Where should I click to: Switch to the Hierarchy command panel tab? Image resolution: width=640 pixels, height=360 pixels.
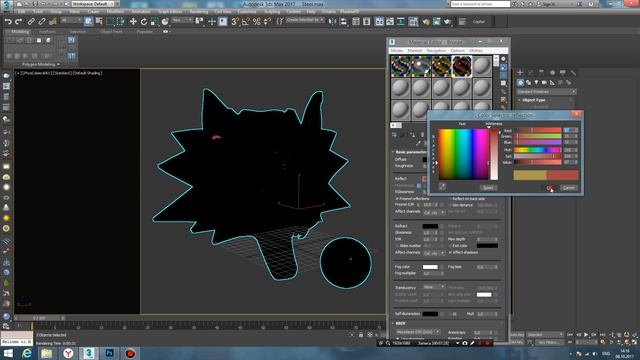[x=541, y=72]
